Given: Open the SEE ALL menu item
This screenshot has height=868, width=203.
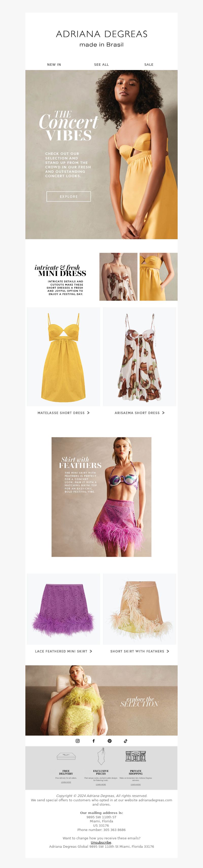Looking at the screenshot, I should 101,64.
